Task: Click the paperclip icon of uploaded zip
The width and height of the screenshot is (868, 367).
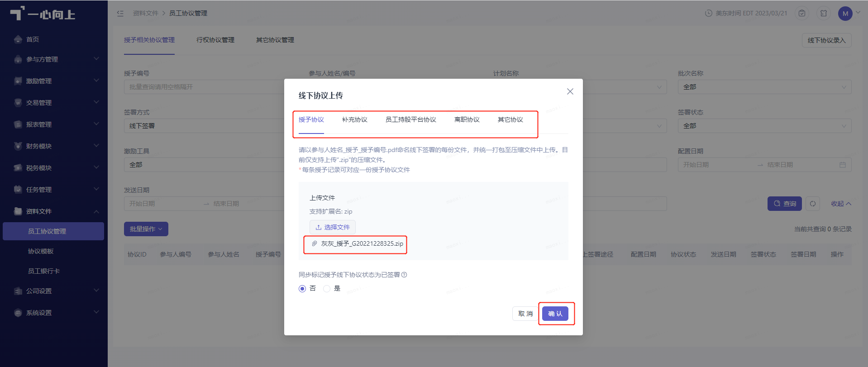Action: 315,243
